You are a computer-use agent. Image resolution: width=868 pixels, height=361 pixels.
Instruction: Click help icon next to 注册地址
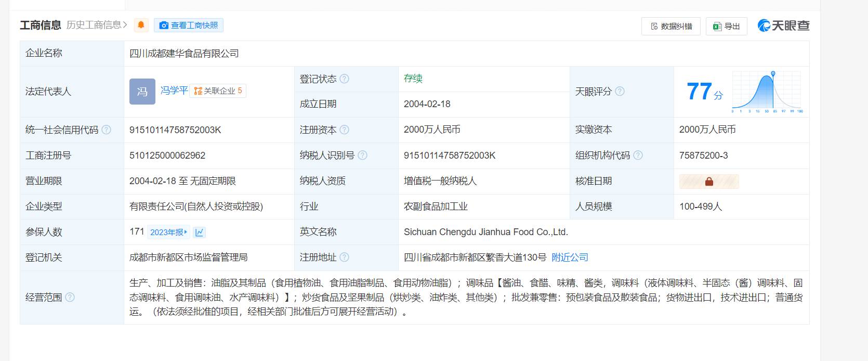point(344,257)
